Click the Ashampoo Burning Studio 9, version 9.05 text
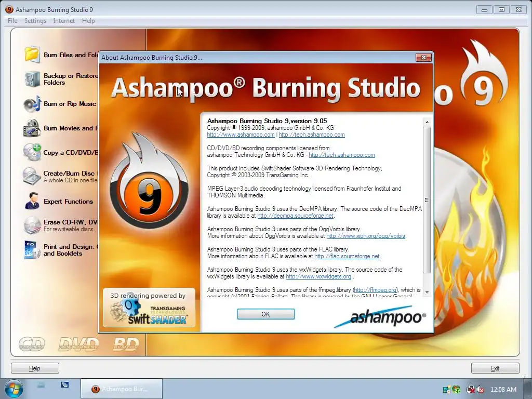The image size is (532, 399). pos(267,121)
